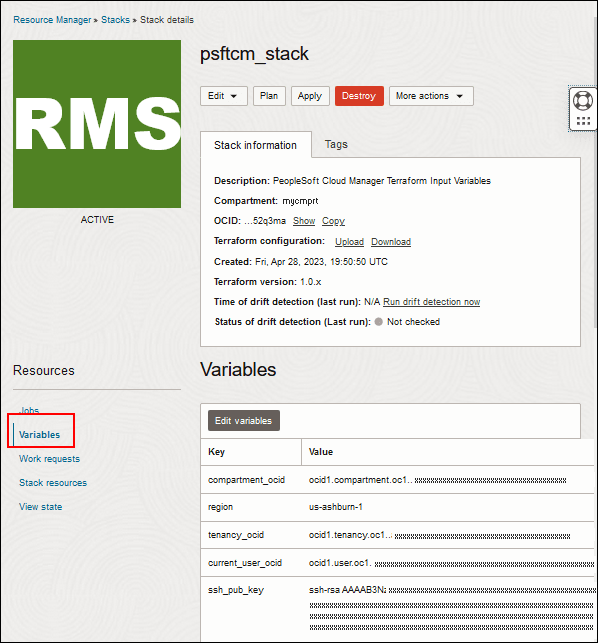598x643 pixels.
Task: Expand the More actions dropdown
Action: coord(431,96)
